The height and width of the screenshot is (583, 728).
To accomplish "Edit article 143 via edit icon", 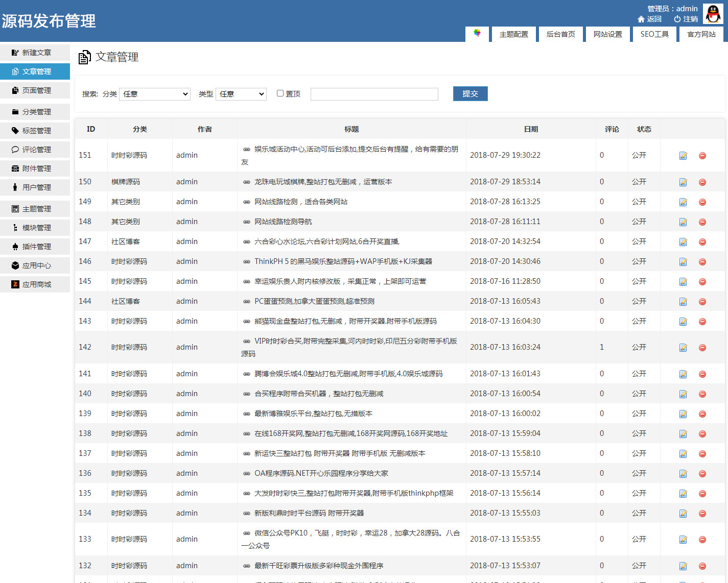I will [x=683, y=322].
